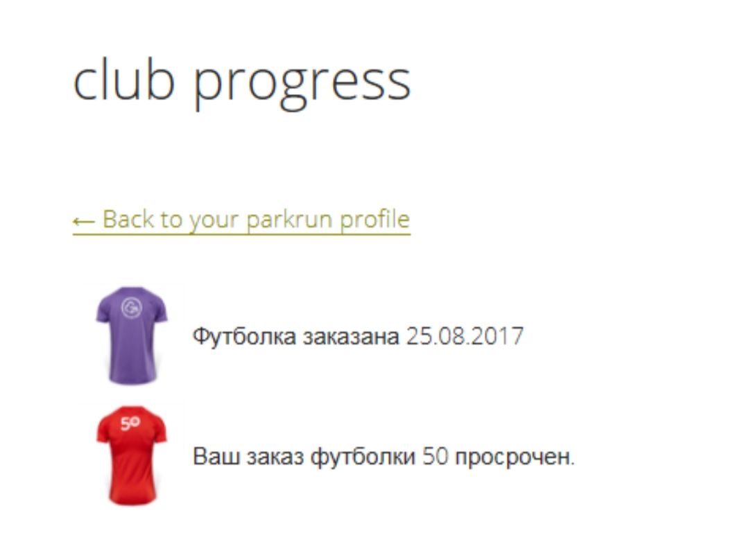749x560 pixels.
Task: Click the circular logo on purple shirt
Action: 131,308
